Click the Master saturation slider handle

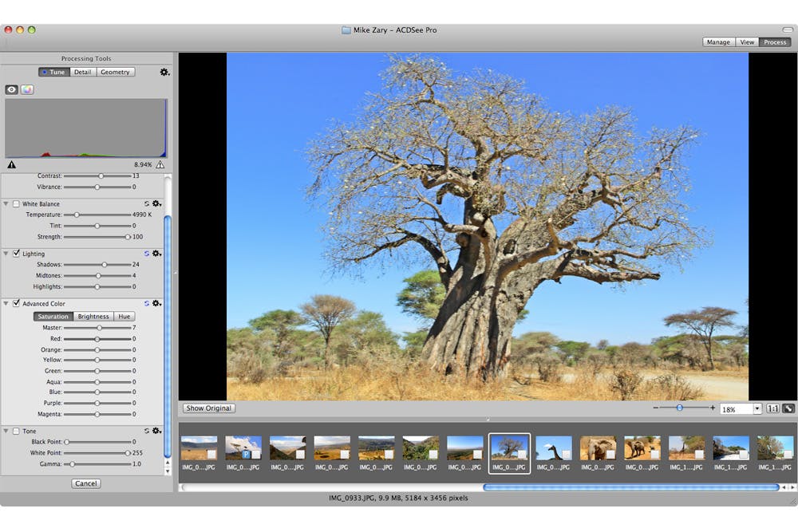tap(99, 328)
